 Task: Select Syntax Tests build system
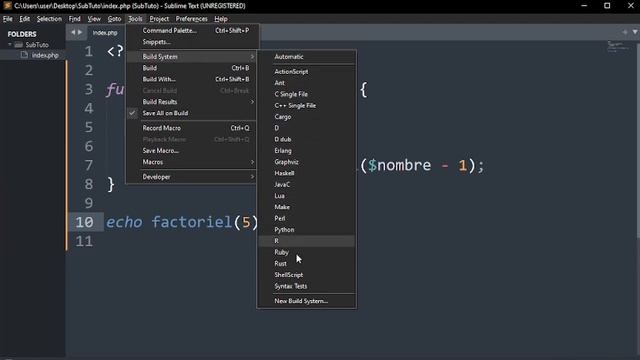tap(307, 286)
